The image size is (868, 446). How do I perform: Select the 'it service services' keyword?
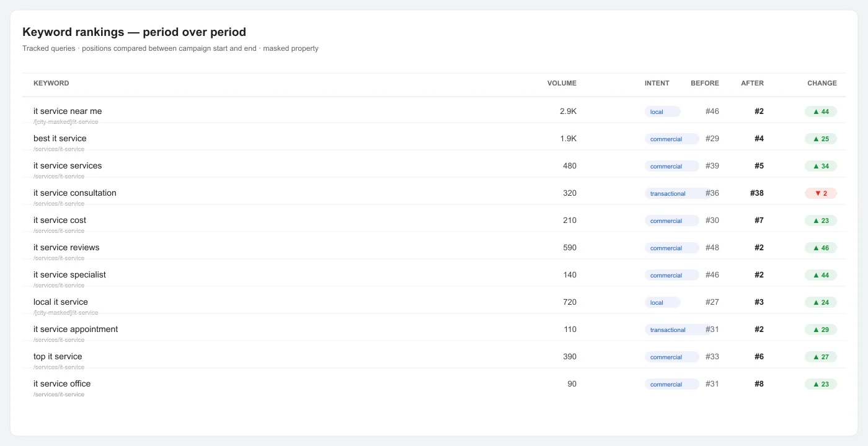[68, 165]
